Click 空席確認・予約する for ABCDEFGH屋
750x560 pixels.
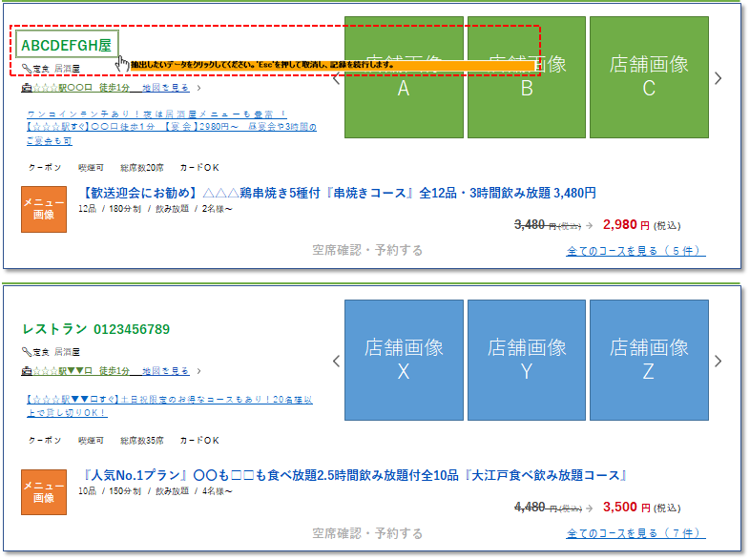367,250
